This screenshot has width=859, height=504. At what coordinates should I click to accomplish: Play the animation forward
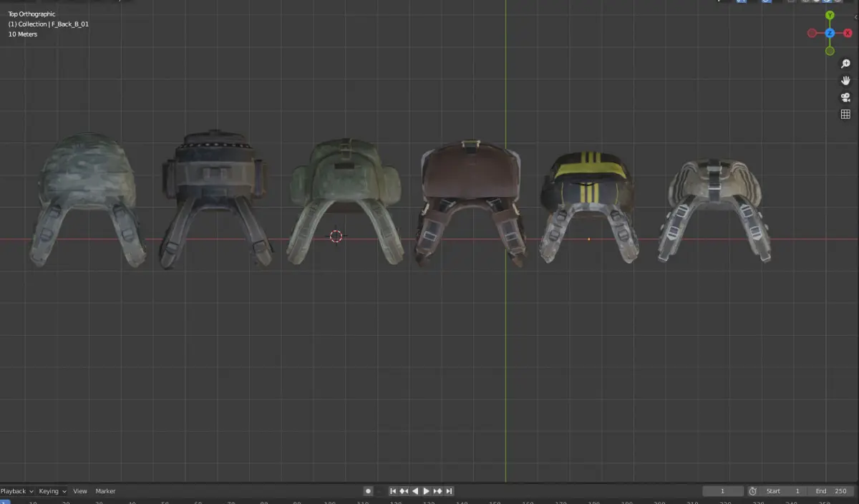pyautogui.click(x=426, y=491)
